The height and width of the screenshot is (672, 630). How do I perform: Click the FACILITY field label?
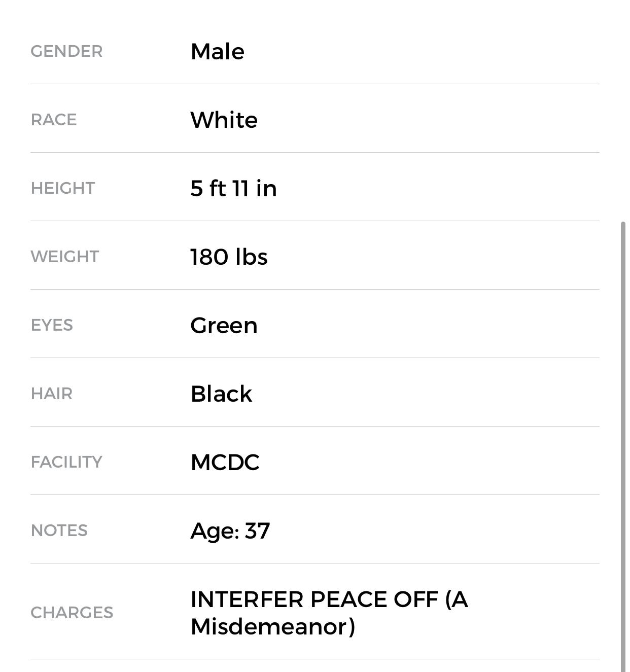[x=66, y=462]
